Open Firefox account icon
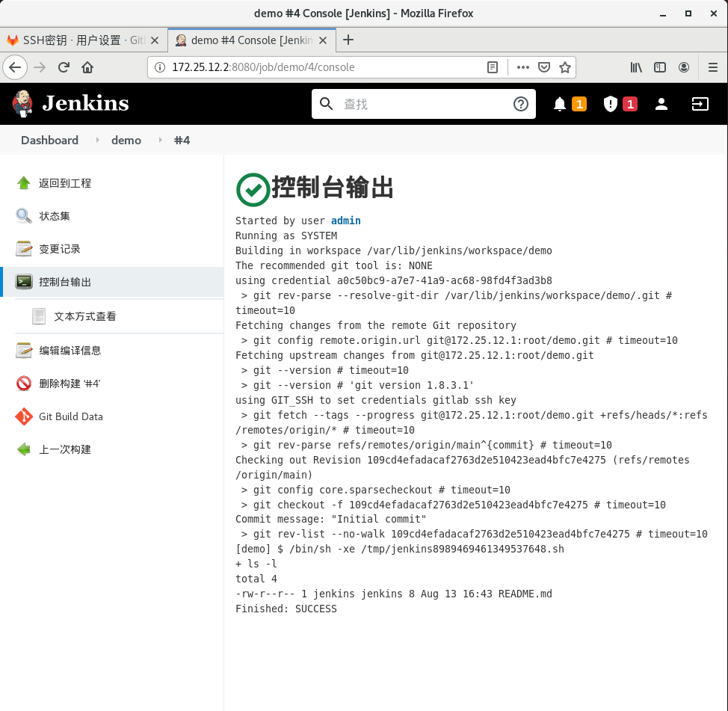 pos(684,67)
